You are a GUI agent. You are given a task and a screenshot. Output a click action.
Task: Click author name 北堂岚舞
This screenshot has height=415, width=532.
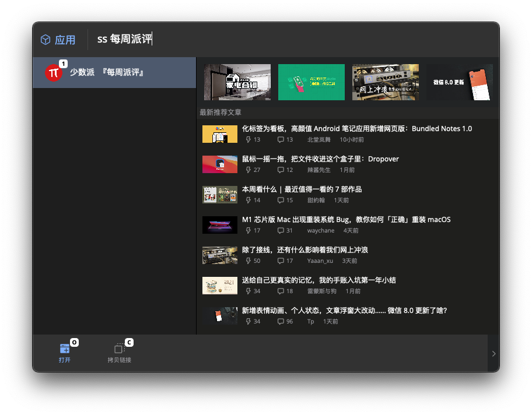point(319,139)
